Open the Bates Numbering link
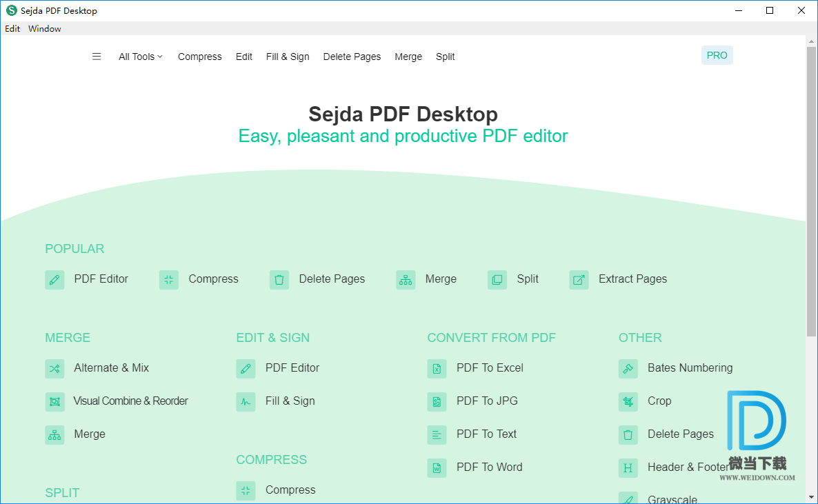The height and width of the screenshot is (504, 818). [x=690, y=367]
